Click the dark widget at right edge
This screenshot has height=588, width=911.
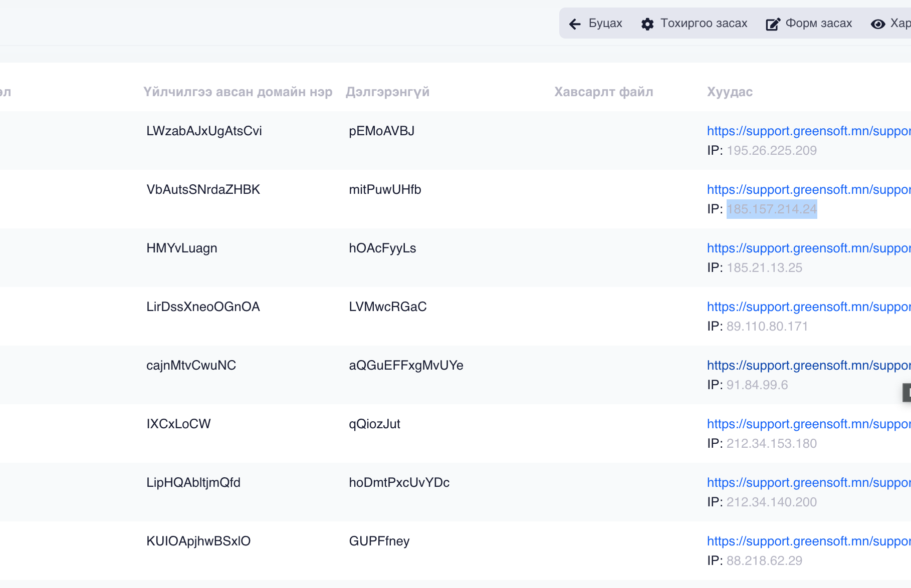point(906,392)
